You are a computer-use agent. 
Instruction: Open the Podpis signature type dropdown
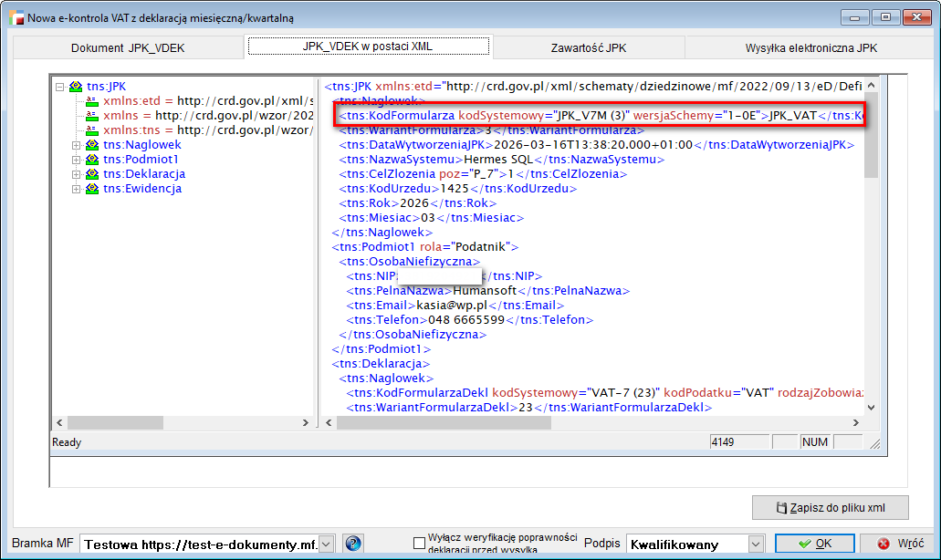coord(756,544)
